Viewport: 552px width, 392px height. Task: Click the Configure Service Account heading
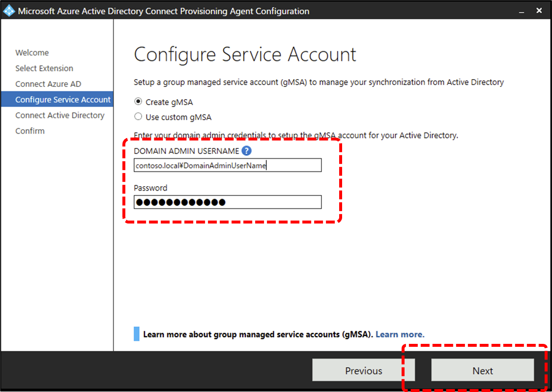(x=245, y=55)
